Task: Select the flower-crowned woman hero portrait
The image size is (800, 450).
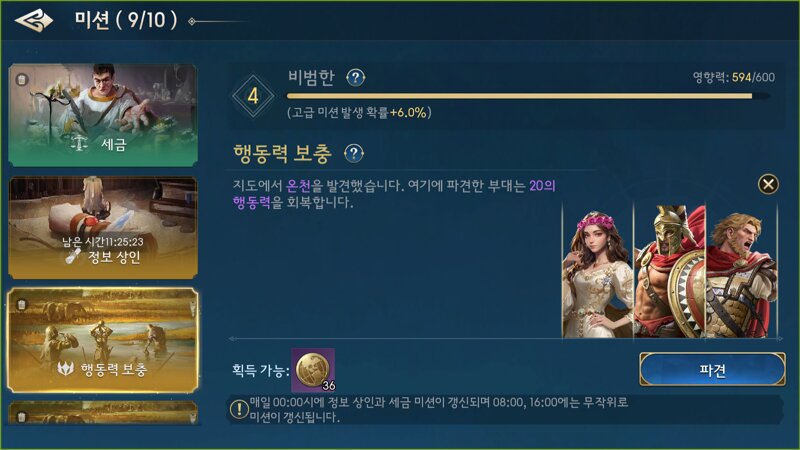Action: point(598,270)
